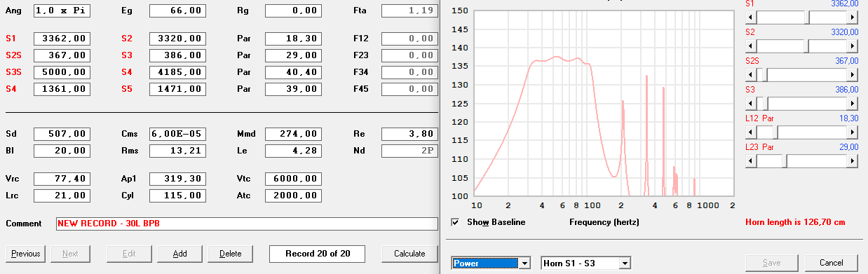Click the L12 Par slider right arrow
Screen dimensions: 868x274
coord(853,132)
